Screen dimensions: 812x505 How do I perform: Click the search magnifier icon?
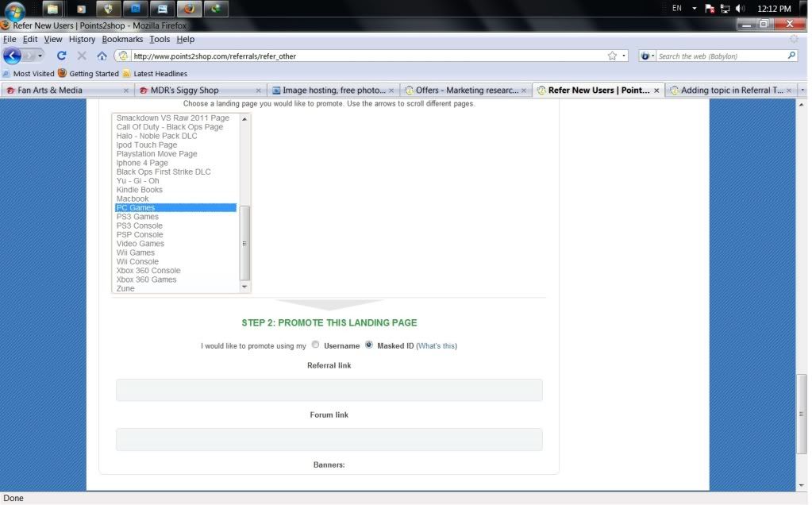click(791, 56)
